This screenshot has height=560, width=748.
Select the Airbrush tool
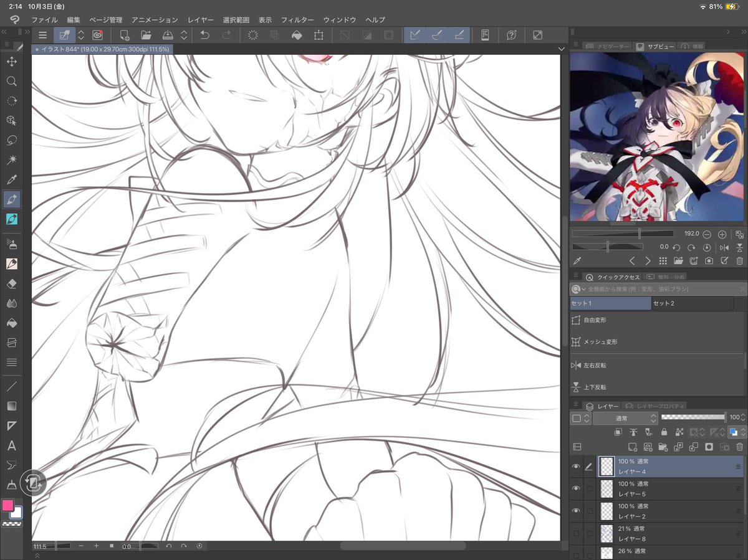(x=11, y=244)
